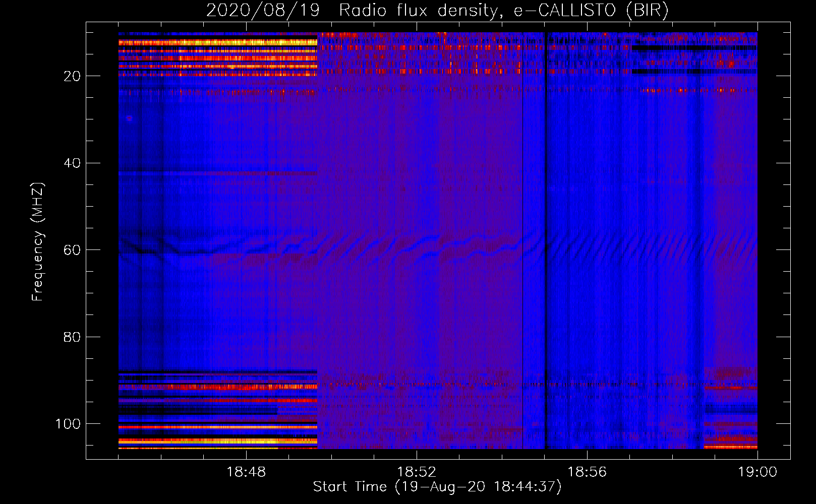Screen dimensions: 816x504
Task: Click the 40 MHz frequency tick label
Action: click(72, 163)
